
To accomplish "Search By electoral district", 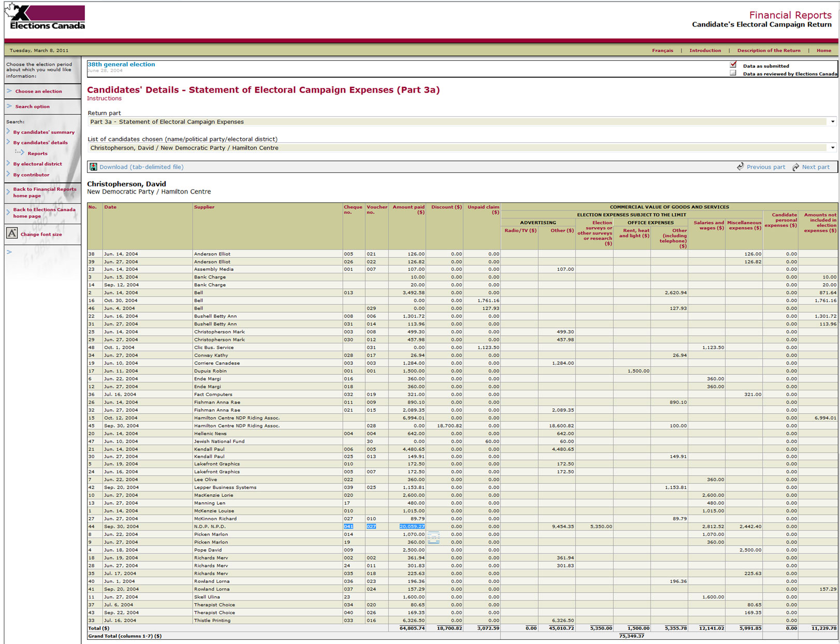I will coord(37,164).
